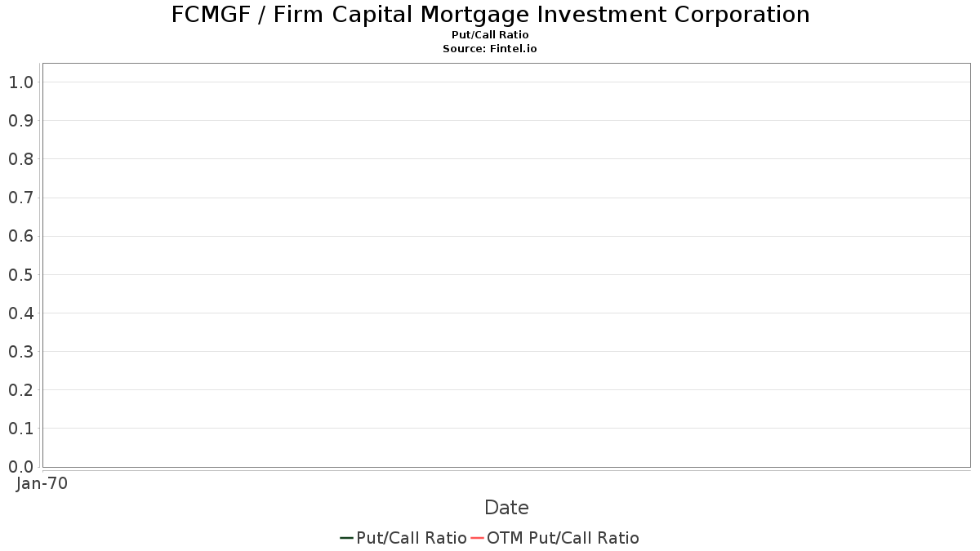Click the dark green Put/Call Ratio line swatch

click(x=347, y=538)
